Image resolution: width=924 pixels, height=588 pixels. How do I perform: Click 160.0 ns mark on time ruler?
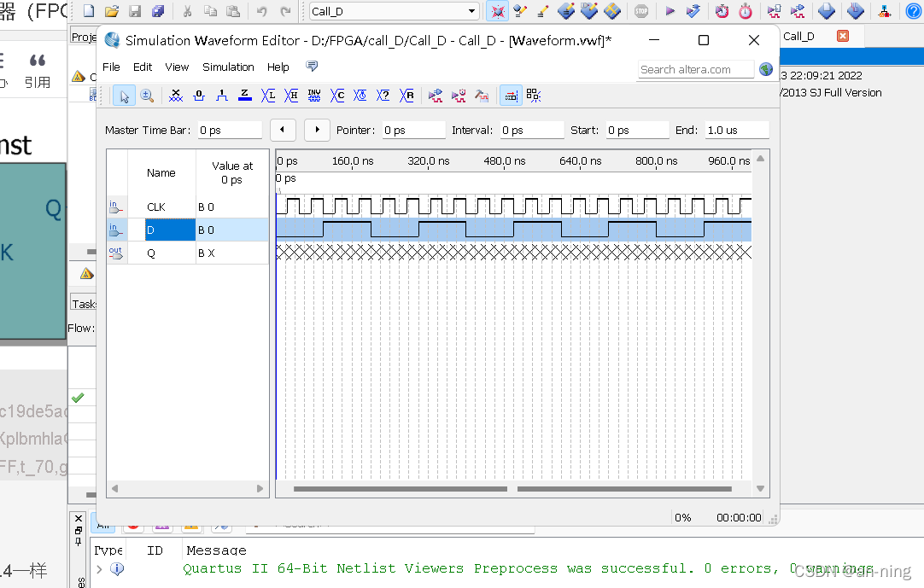pyautogui.click(x=353, y=160)
